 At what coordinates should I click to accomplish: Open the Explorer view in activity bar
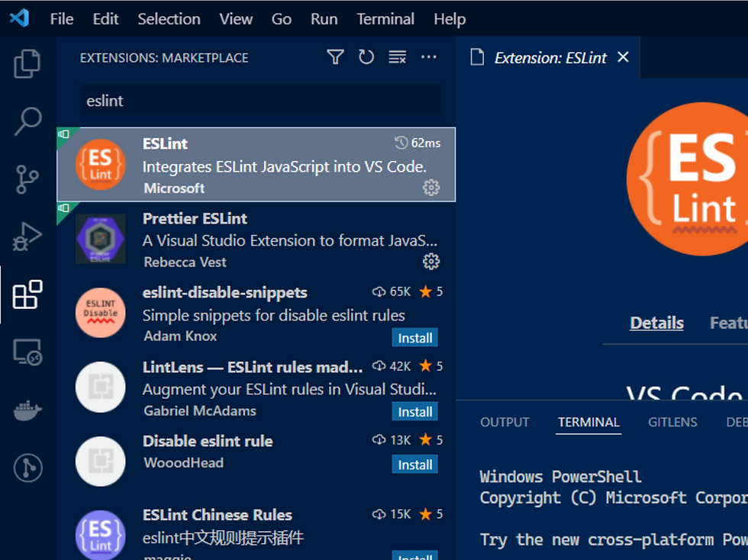pyautogui.click(x=27, y=63)
